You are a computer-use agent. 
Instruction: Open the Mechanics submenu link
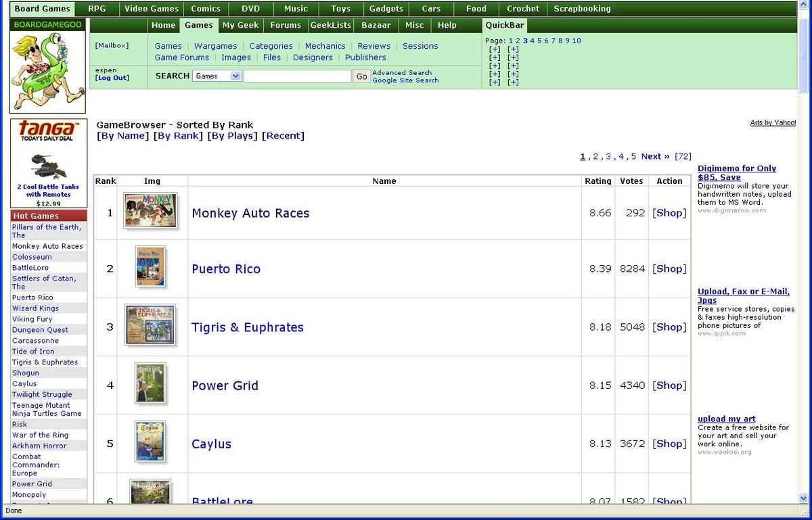tap(325, 46)
